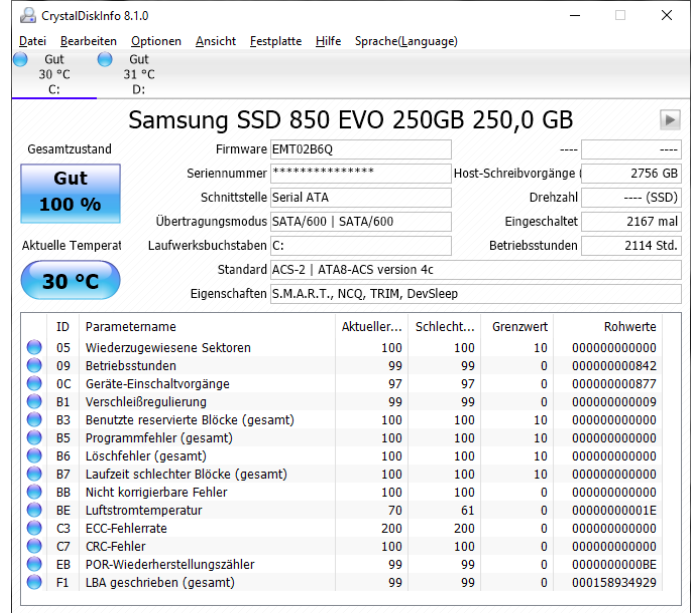Select 'Geräte-Einschaltvorgänge' parameter text
The width and height of the screenshot is (696, 613).
(157, 384)
